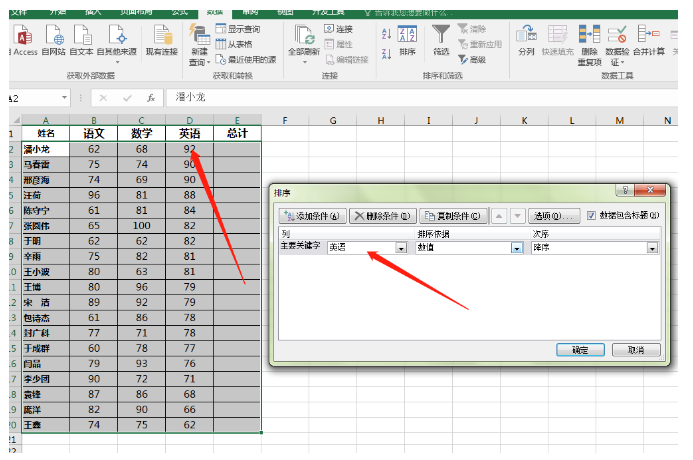Click 最近使用的源 (Recent Sources)
The height and width of the screenshot is (460, 693).
[246, 59]
